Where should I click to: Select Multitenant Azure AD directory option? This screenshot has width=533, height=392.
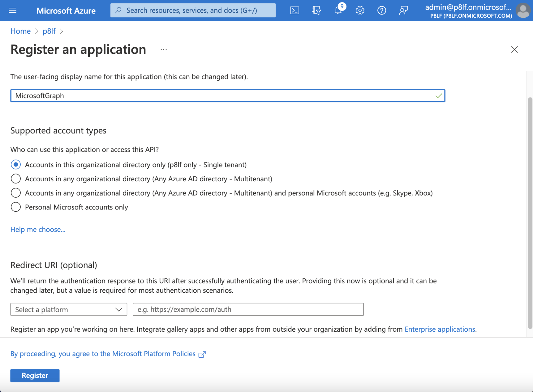coord(16,179)
